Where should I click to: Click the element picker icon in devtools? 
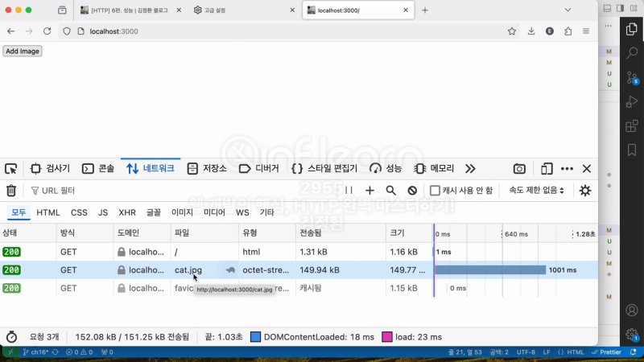(x=11, y=169)
